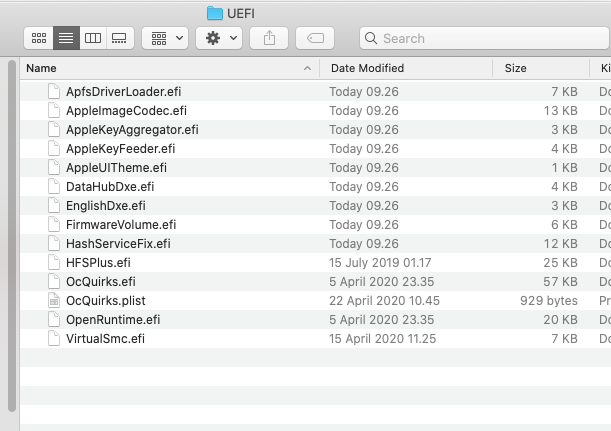Image resolution: width=611 pixels, height=431 pixels.
Task: Select AppleKeyAggregator.efi file name
Action: coord(132,130)
